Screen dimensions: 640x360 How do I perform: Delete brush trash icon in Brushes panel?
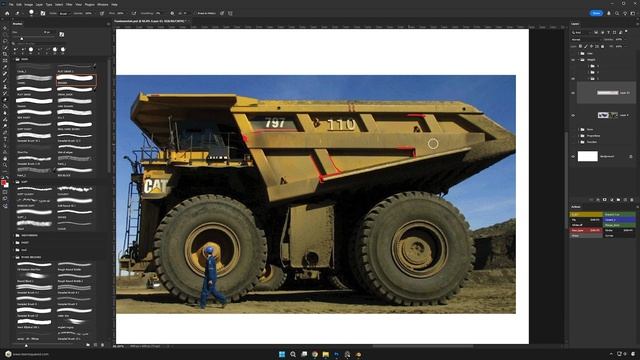tap(102, 345)
